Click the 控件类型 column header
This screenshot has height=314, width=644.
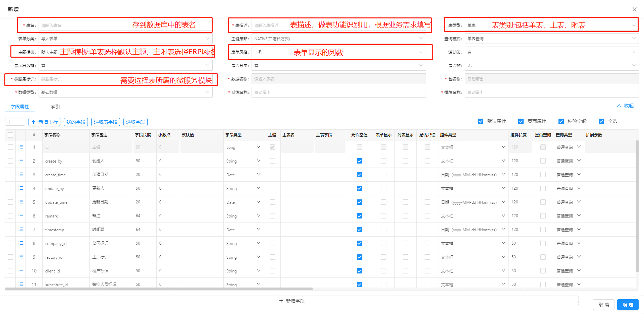[x=448, y=135]
